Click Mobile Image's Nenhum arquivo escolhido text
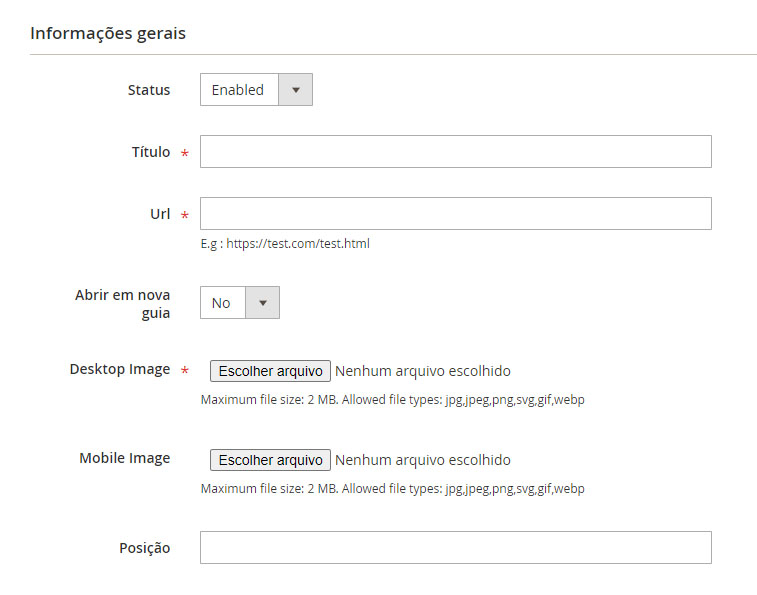757x595 pixels. 422,460
